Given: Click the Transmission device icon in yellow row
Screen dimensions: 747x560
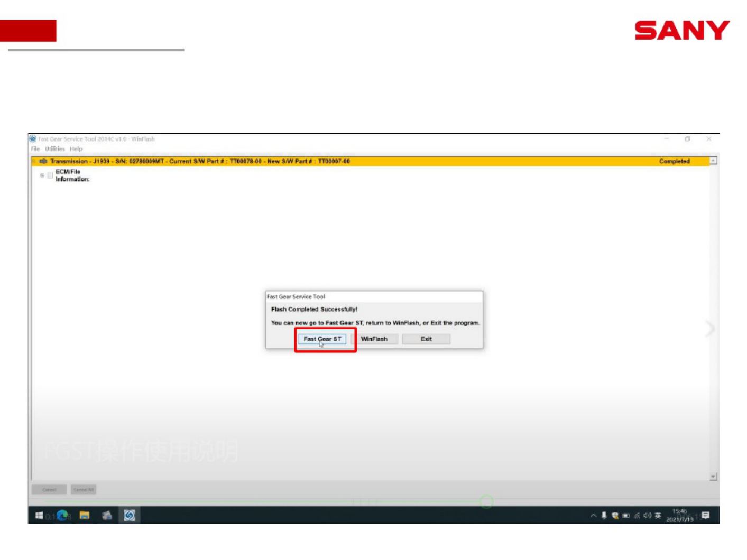Looking at the screenshot, I should 43,161.
